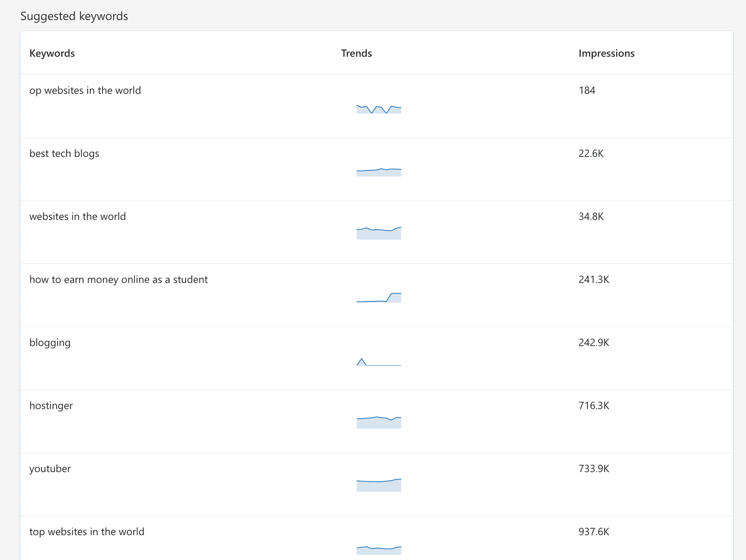The image size is (746, 560).
Task: Click the impressions count 22.6K
Action: [x=591, y=153]
